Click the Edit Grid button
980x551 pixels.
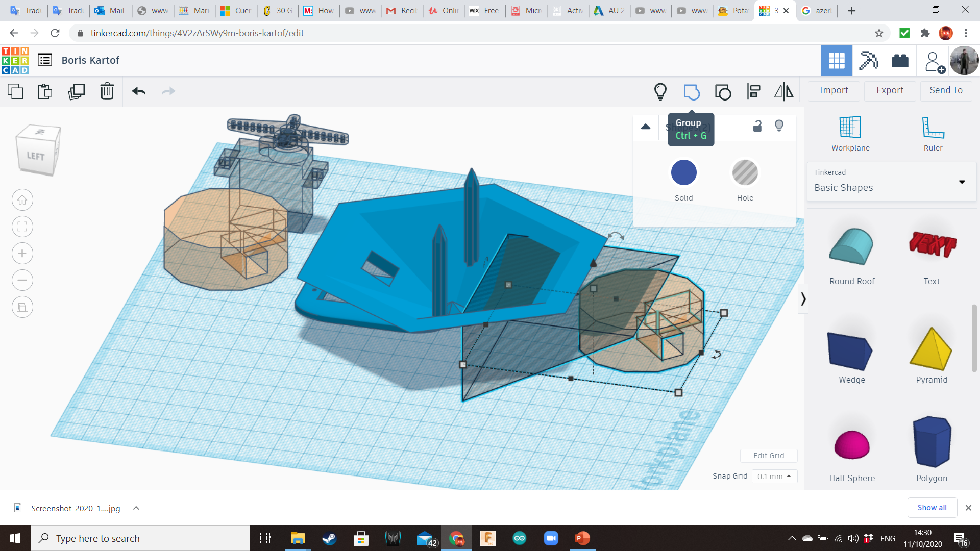coord(769,456)
